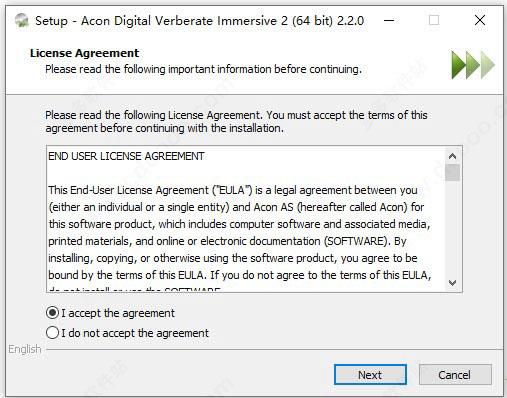Click the END USER LICENSE AGREEMENT heading text

tap(126, 156)
